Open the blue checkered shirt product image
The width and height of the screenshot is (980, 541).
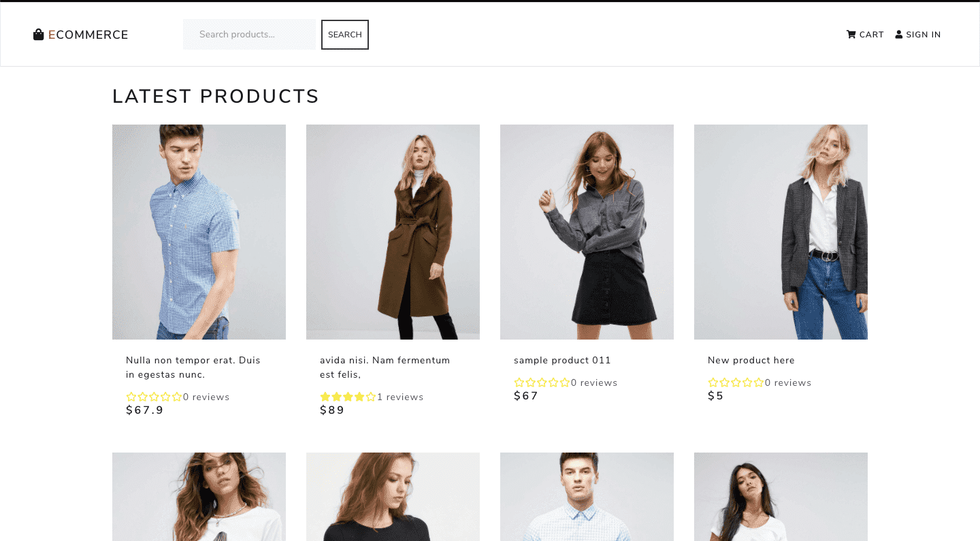pos(199,232)
